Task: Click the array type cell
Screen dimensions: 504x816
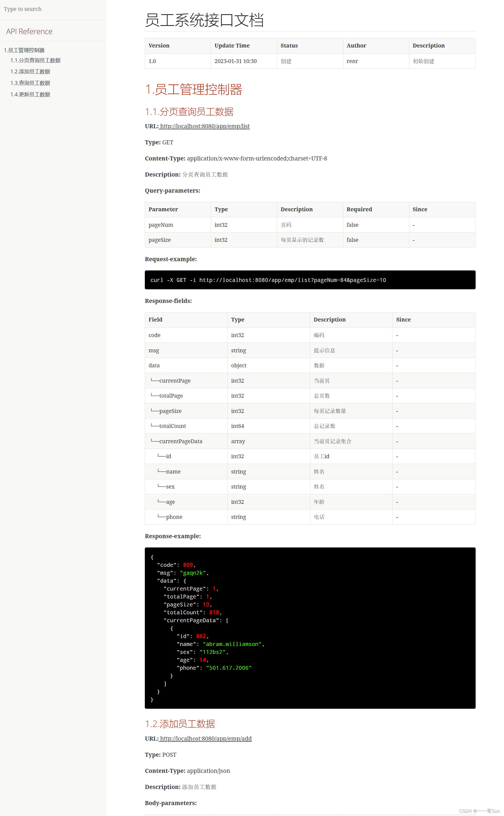Action: [x=269, y=441]
